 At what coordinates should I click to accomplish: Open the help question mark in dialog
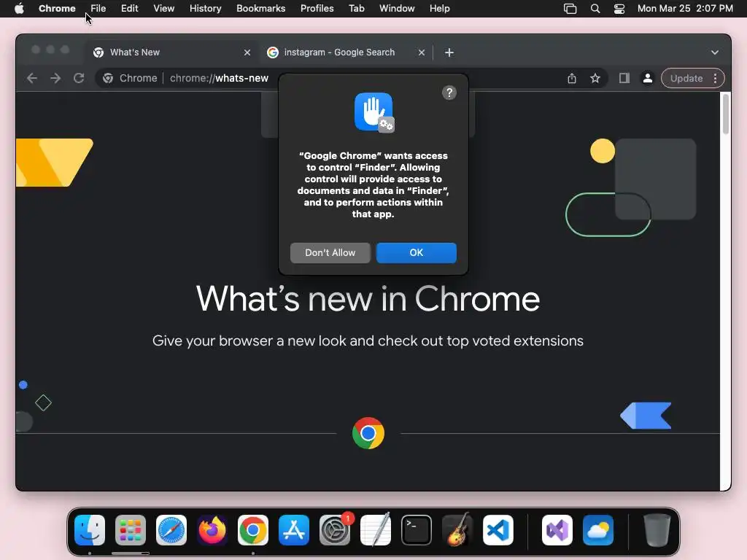(449, 93)
